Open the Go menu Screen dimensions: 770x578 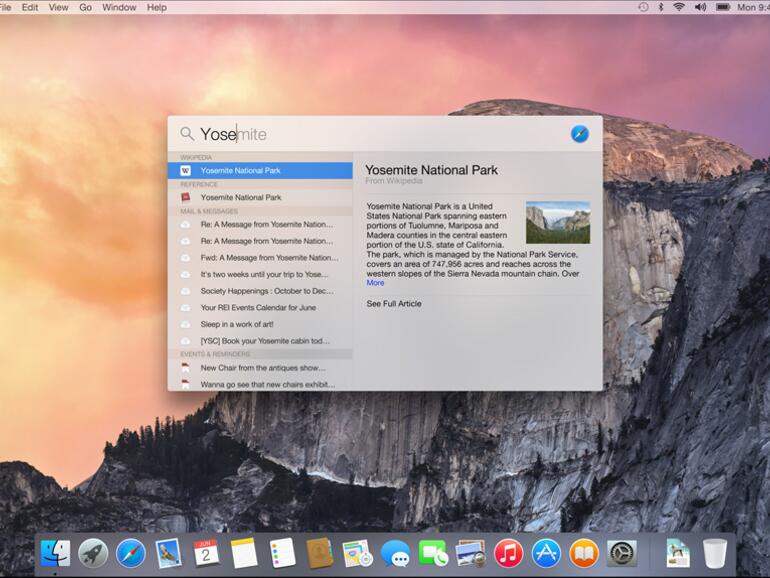click(x=85, y=7)
